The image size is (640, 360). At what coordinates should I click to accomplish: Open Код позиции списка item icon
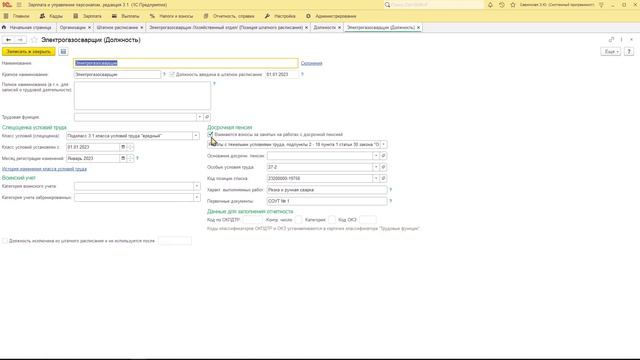383,178
